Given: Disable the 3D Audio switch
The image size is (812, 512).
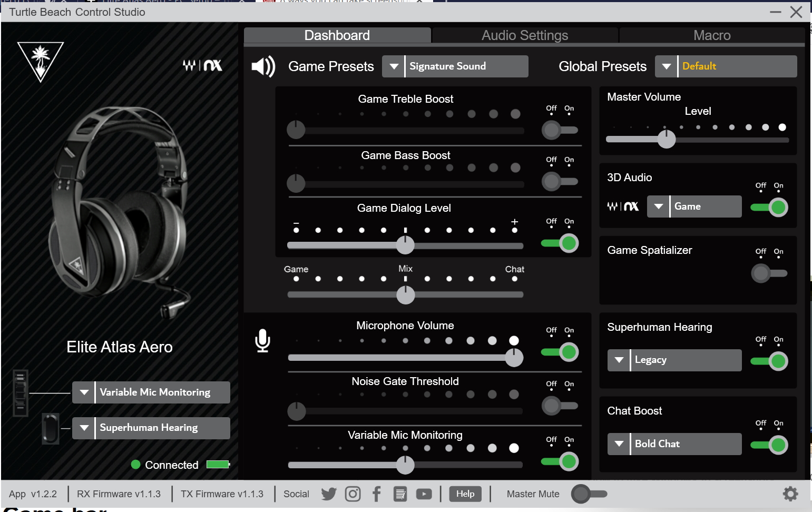Looking at the screenshot, I should [770, 208].
